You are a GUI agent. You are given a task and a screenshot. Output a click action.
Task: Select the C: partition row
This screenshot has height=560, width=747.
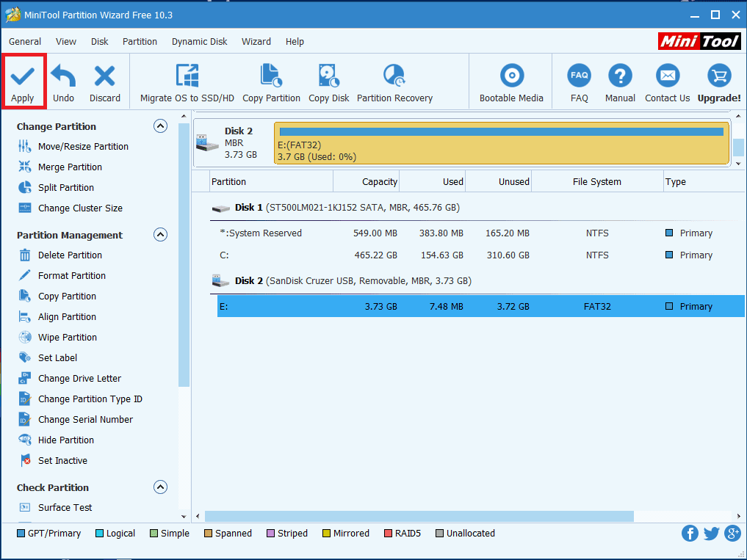(x=481, y=255)
